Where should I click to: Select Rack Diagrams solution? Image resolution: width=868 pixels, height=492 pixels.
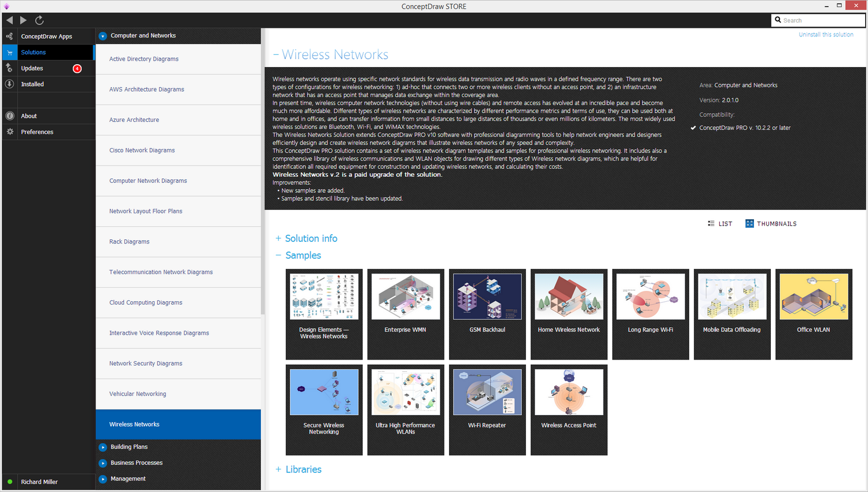pyautogui.click(x=178, y=242)
